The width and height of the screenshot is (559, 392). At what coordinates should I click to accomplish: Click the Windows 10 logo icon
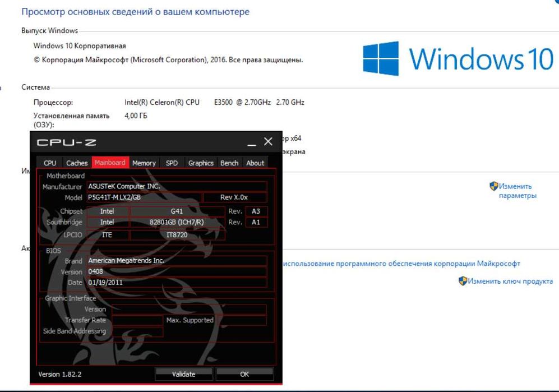[x=381, y=58]
